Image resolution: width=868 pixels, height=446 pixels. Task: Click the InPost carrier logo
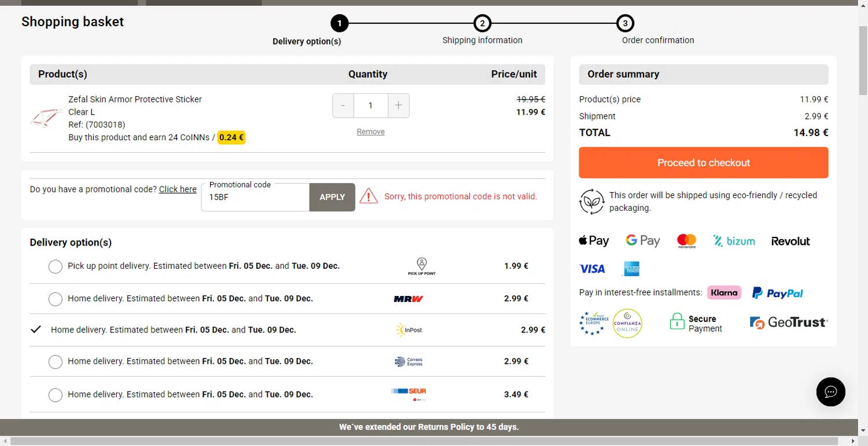coord(409,330)
